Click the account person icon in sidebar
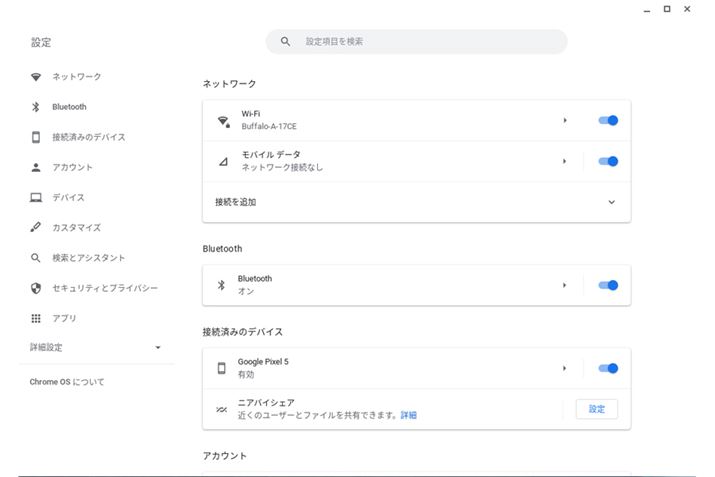Image resolution: width=715 pixels, height=477 pixels. click(36, 168)
